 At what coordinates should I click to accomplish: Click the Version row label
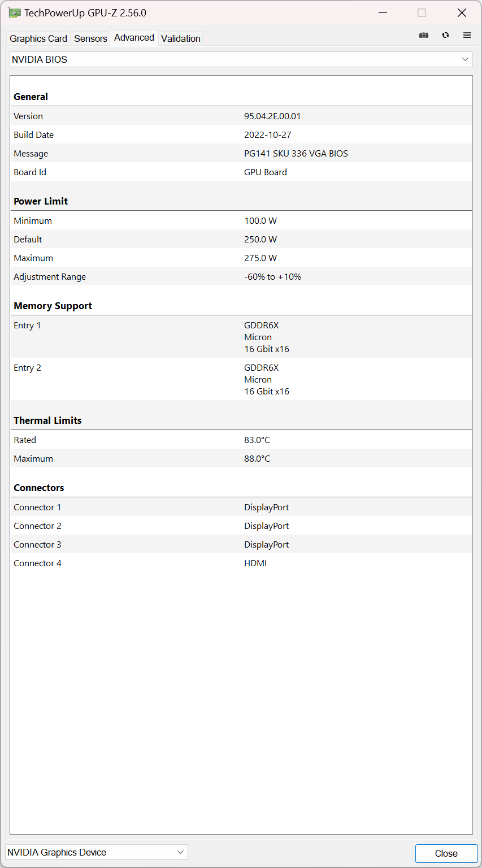pos(28,116)
